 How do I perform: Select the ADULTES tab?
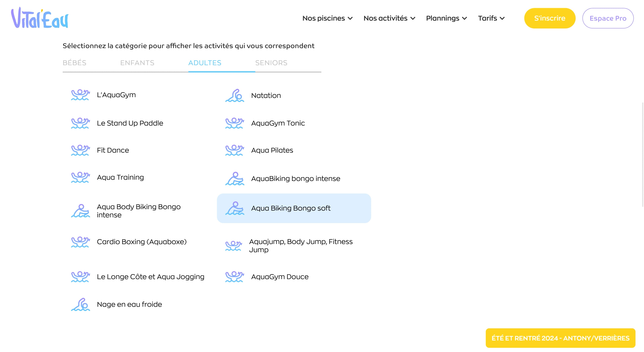[x=205, y=63]
